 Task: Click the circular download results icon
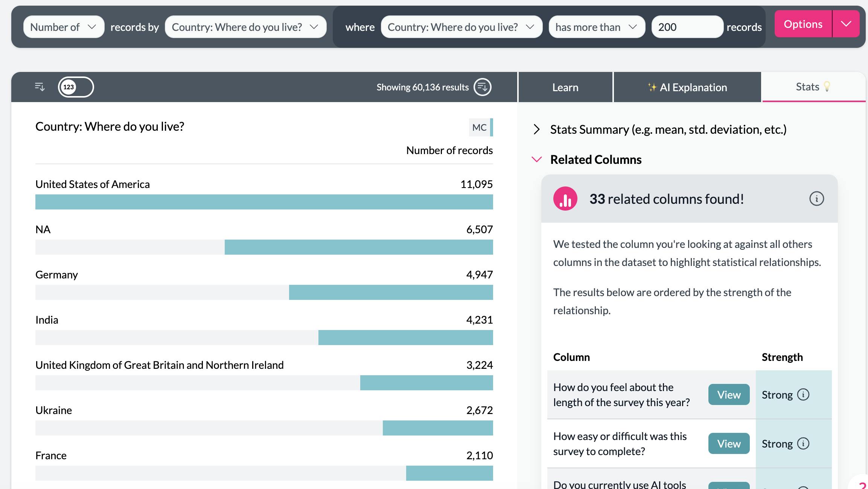pos(483,87)
